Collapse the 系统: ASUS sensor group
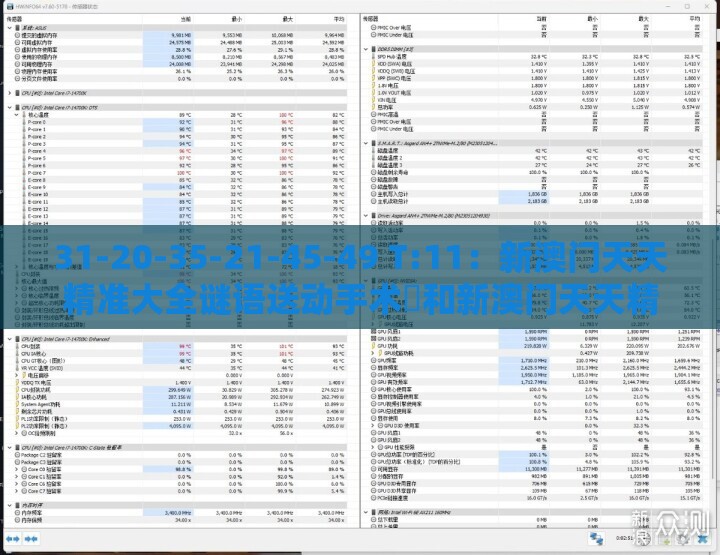Image resolution: width=720 pixels, height=555 pixels. tap(10, 28)
